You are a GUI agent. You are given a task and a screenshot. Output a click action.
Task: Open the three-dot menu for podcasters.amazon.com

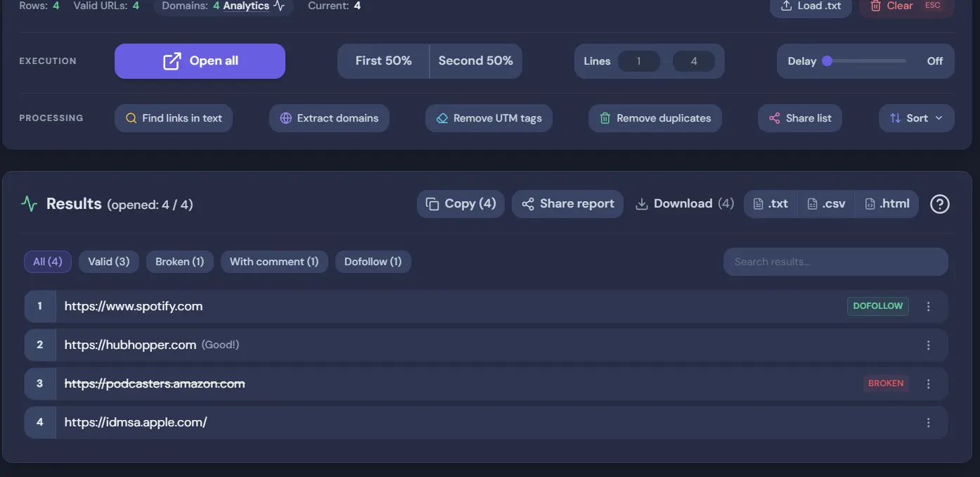pyautogui.click(x=929, y=384)
